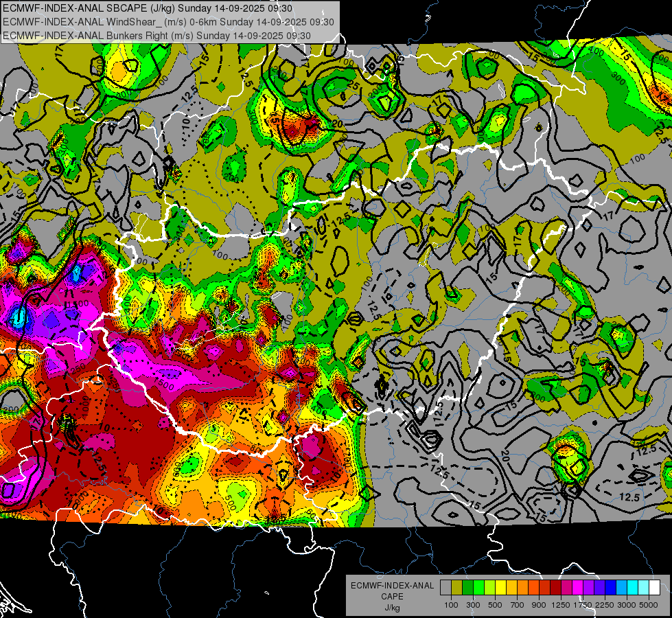Screen dimensions: 672x618
Task: Click the CAPE label in the legend
Action: pos(392,596)
